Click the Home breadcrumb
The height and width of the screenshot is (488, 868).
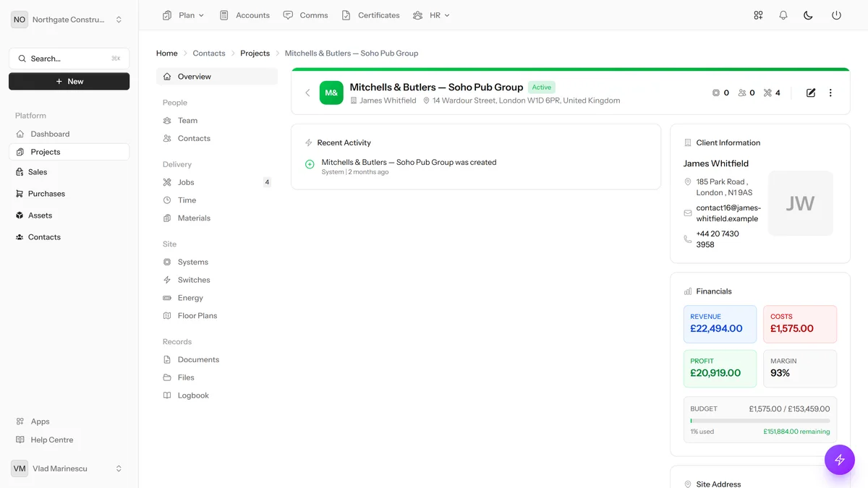[x=167, y=53]
